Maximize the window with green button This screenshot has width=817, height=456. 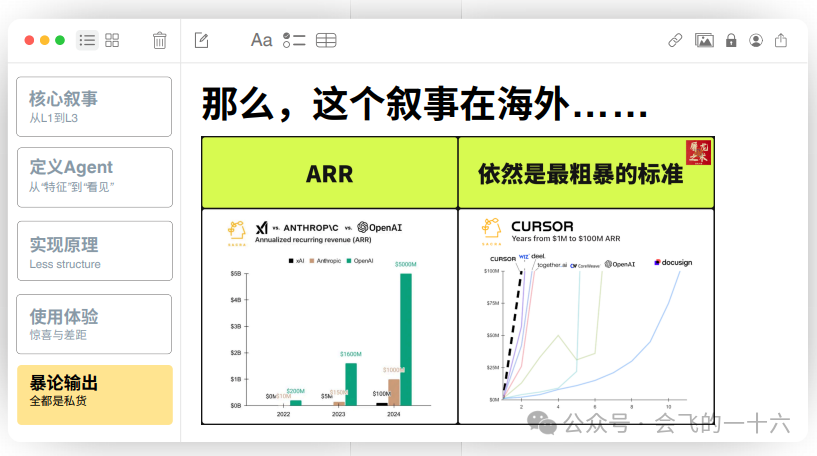coord(60,40)
